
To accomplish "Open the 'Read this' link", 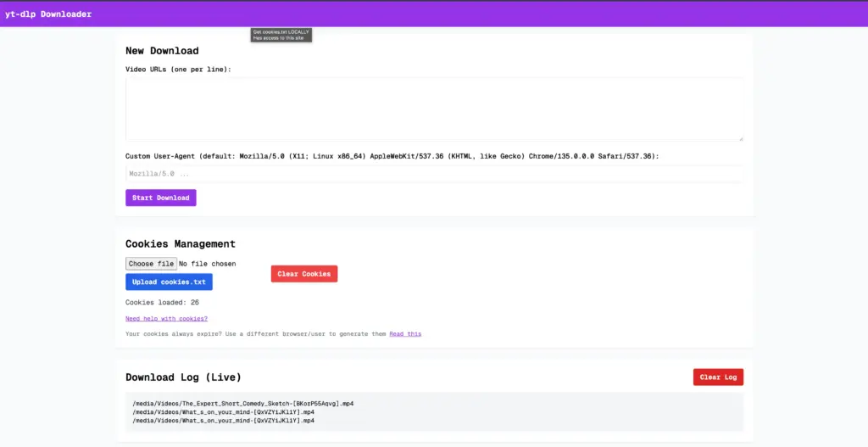I will [x=405, y=334].
